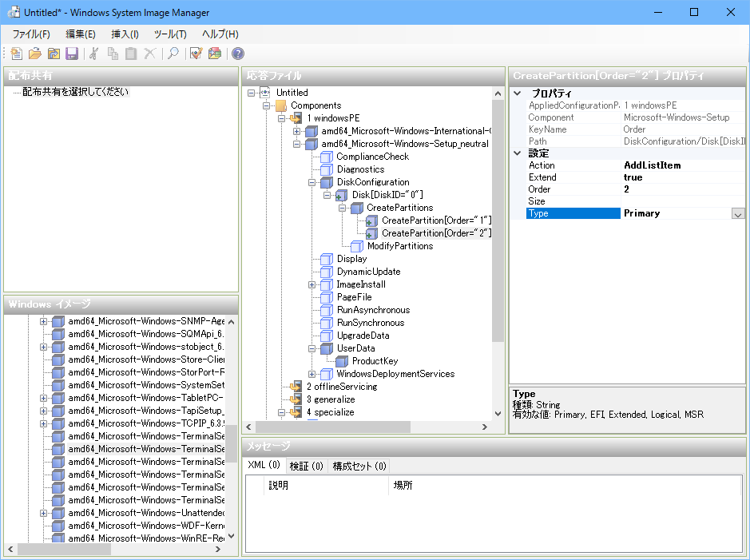The height and width of the screenshot is (560, 750).
Task: Click the 2 offlineServicing pass icon
Action: [296, 387]
